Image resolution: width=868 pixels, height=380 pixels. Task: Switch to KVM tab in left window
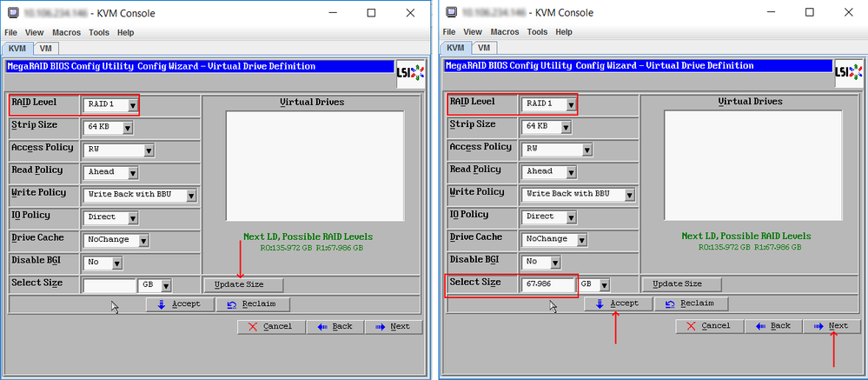pos(17,48)
